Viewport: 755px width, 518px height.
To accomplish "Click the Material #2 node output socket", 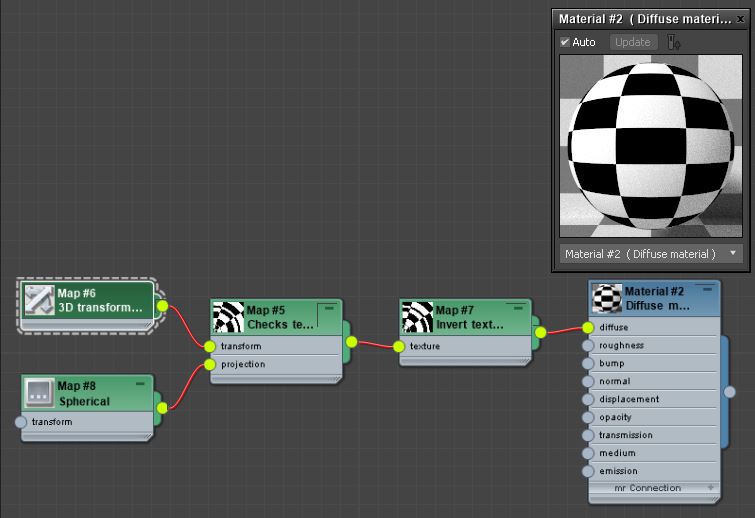I will [x=730, y=392].
